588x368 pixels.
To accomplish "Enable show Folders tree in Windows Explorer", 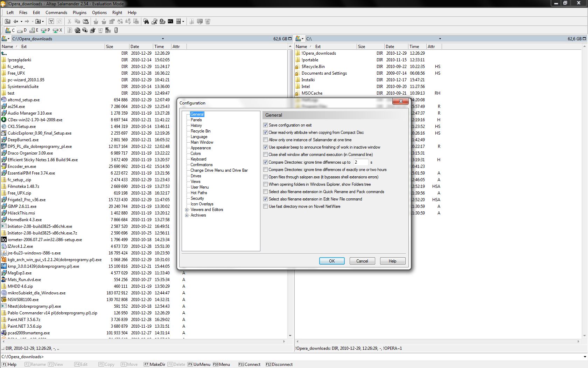I will 265,184.
